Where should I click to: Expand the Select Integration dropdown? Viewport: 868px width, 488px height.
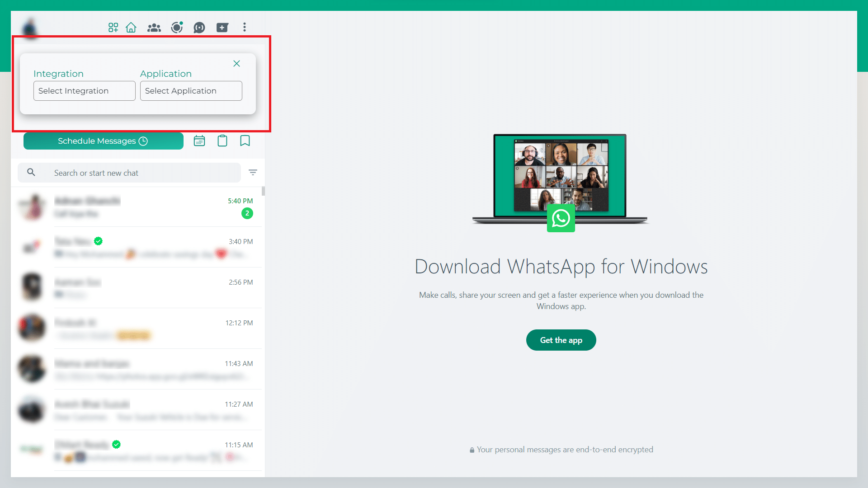[85, 91]
